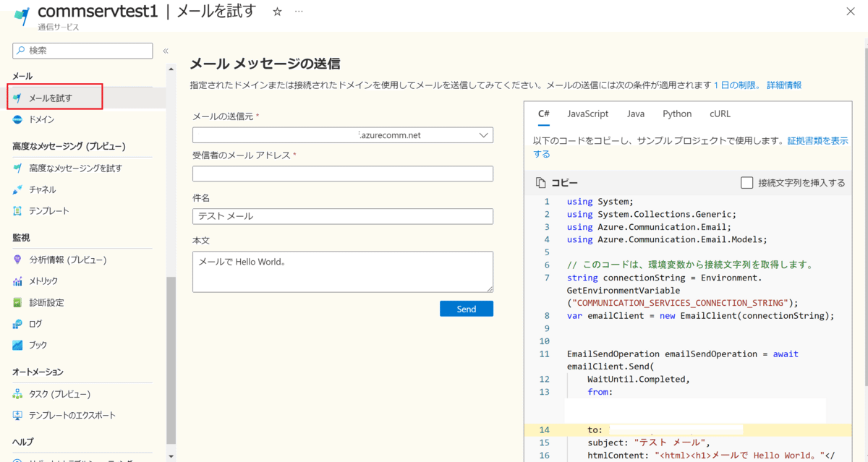This screenshot has width=868, height=462.
Task: Click the コピー button
Action: pyautogui.click(x=557, y=183)
